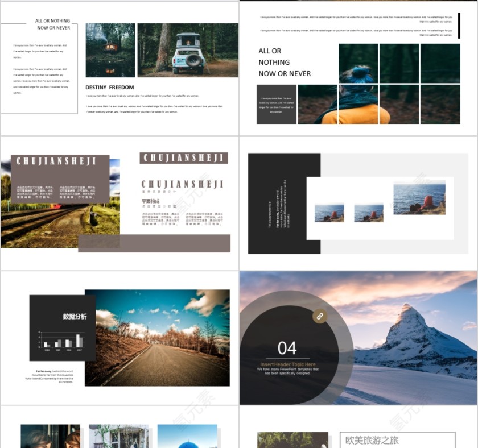The image size is (478, 448).
Task: Open the forest cabin photo
Action: tap(110, 50)
